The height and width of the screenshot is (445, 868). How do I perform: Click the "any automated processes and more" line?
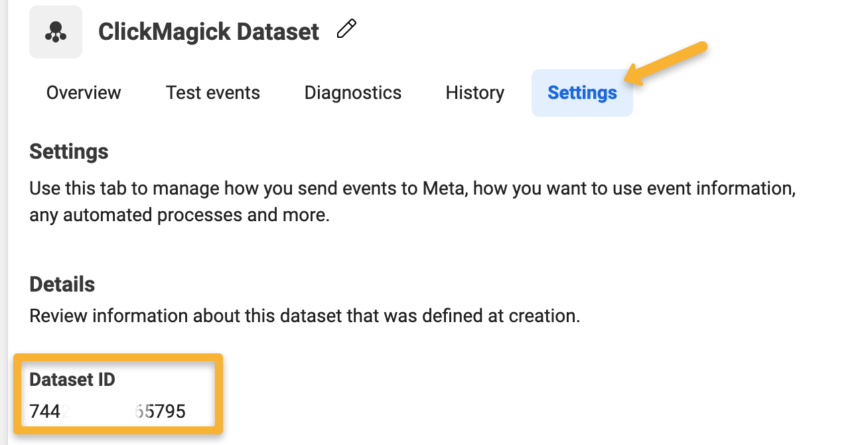(x=179, y=216)
